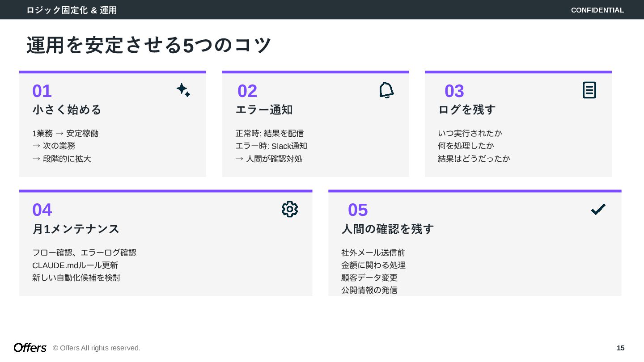Click the gear icon on 月1メンテナンス card

(x=289, y=209)
